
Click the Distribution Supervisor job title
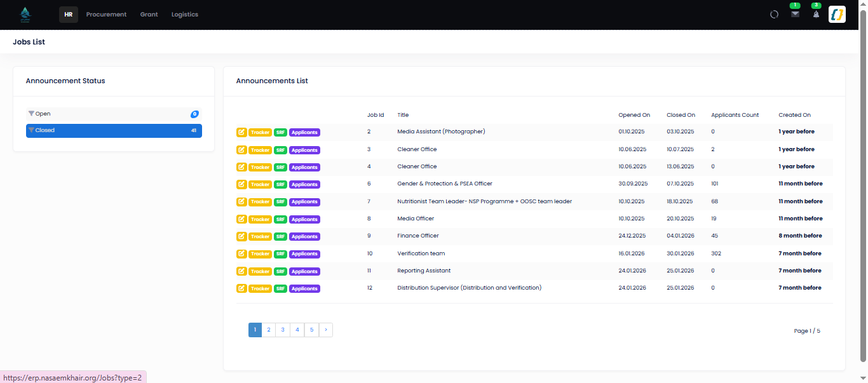[470, 288]
